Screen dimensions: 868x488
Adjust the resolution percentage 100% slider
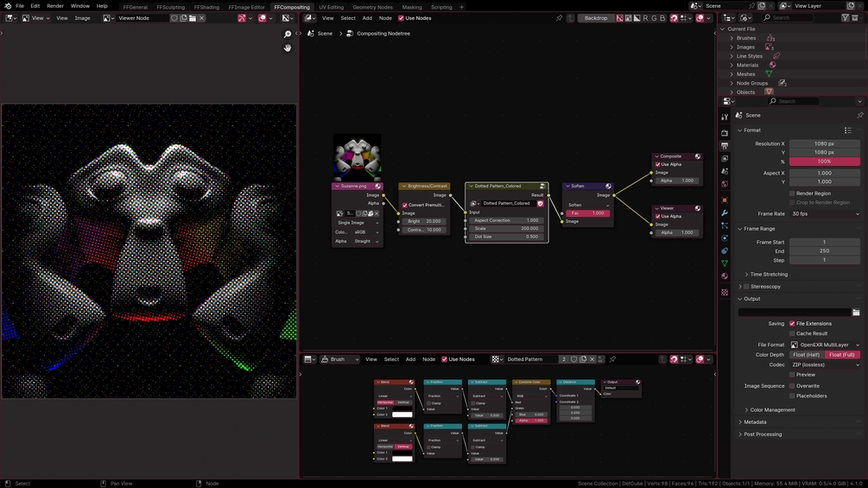825,162
